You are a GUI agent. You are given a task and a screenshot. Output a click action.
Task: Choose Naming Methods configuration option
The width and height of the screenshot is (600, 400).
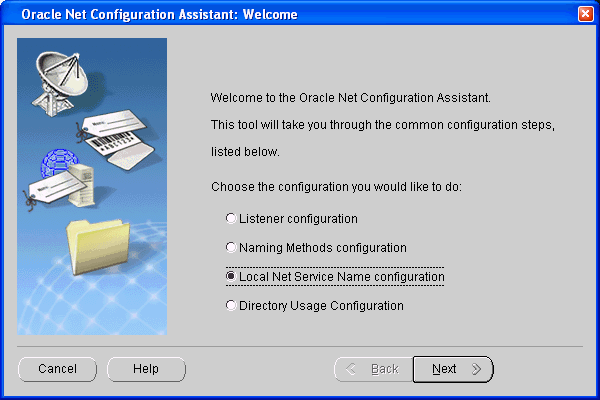tap(232, 247)
